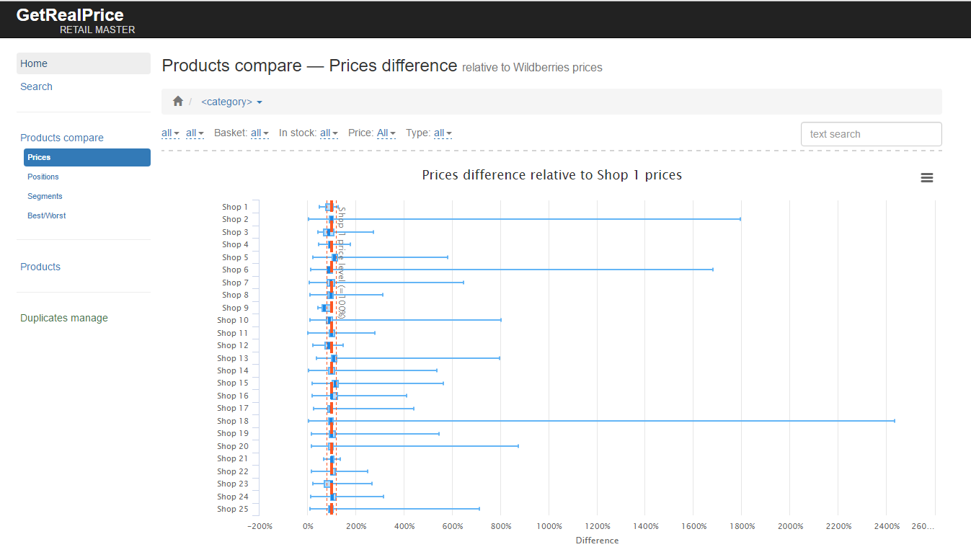Click the Shop 1 axis label

click(235, 207)
